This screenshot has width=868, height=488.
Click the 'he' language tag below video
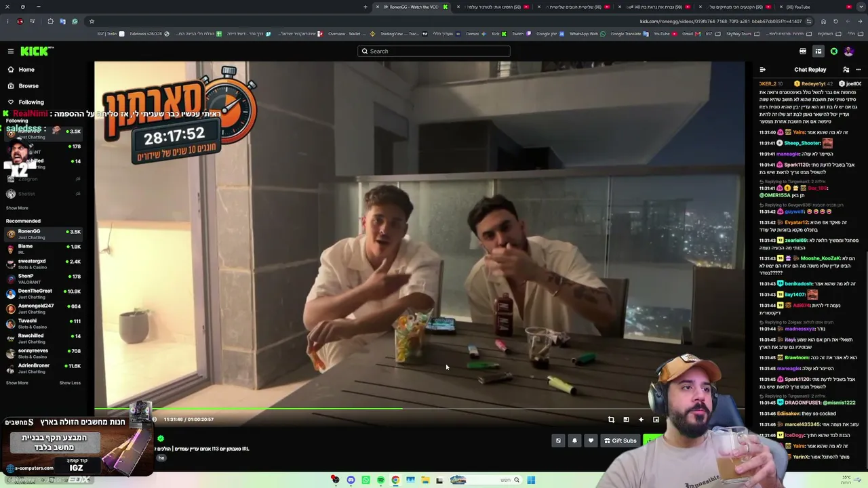click(x=161, y=458)
